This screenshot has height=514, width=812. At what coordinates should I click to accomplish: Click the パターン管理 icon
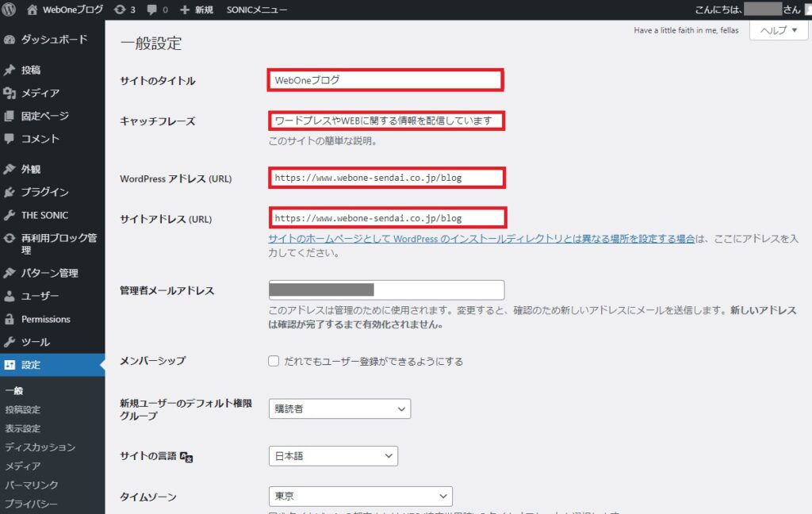tap(10, 273)
